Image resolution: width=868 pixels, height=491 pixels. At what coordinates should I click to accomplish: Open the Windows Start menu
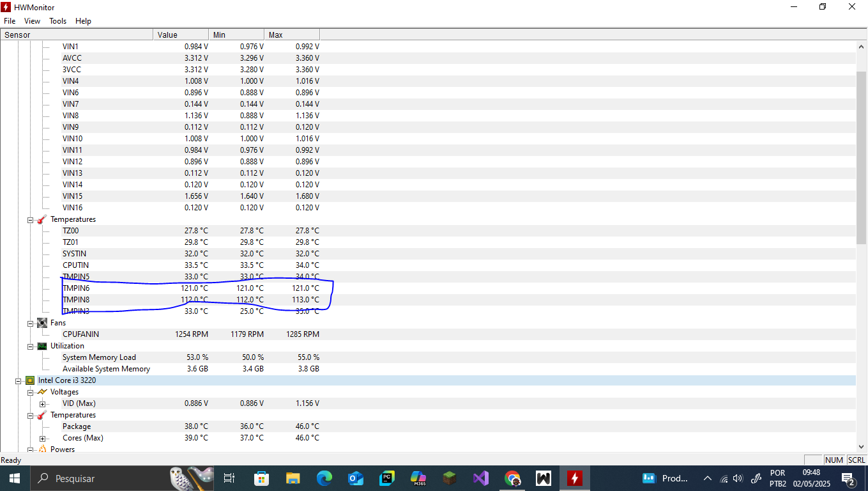pos(15,478)
